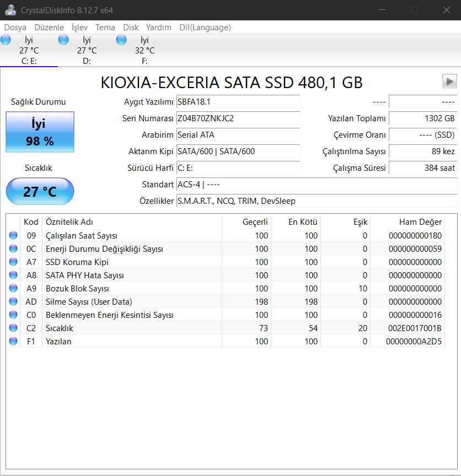Select the Sıcaklık attribute row name
Viewport: 461px width, 476px height.
pos(59,328)
